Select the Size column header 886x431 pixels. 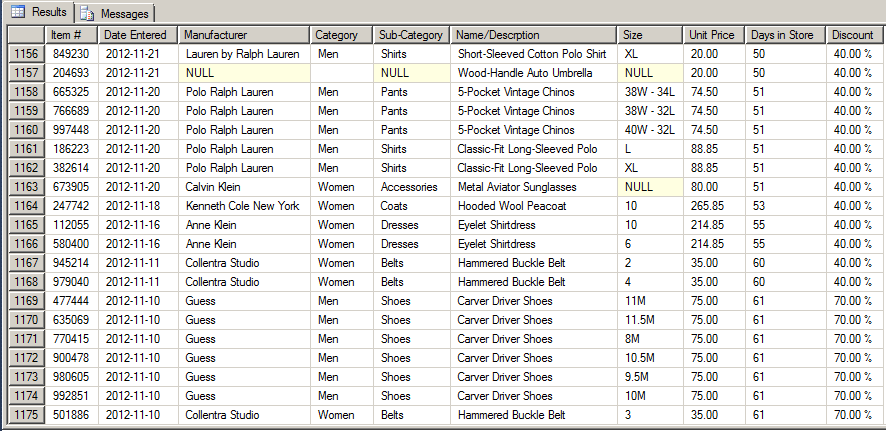click(650, 35)
